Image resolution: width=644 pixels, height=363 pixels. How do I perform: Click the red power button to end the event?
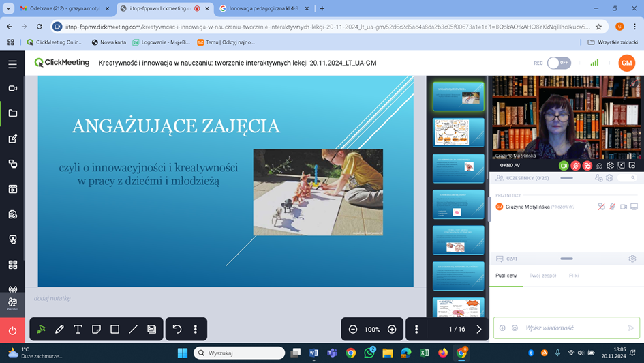point(12,330)
